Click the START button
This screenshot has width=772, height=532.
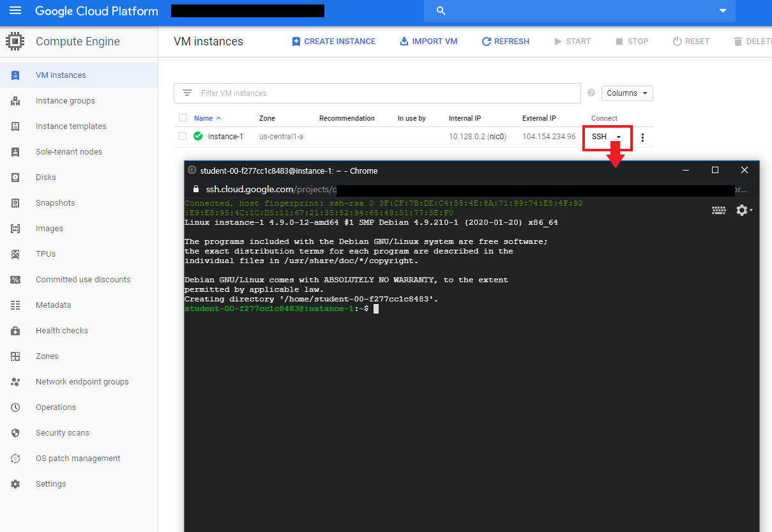click(572, 42)
